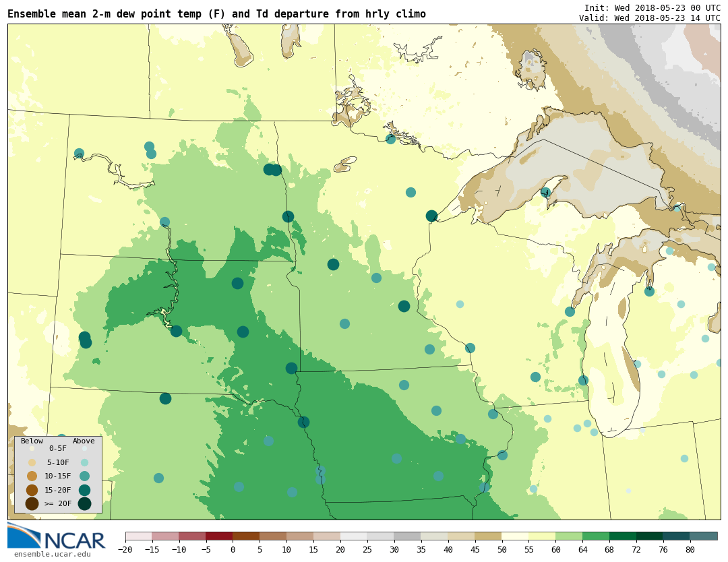728x562 pixels.
Task: Click the legend label 15-20F
Action: coord(58,490)
